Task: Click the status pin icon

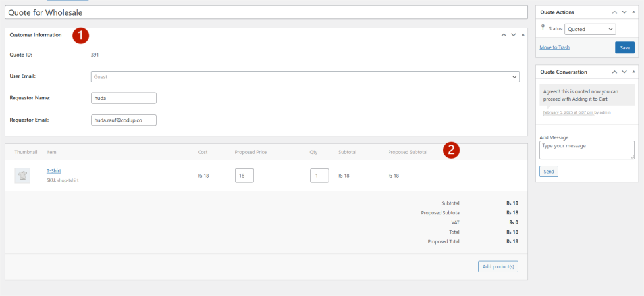Action: (543, 28)
